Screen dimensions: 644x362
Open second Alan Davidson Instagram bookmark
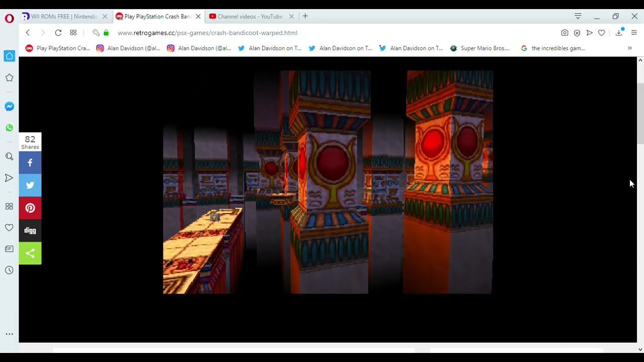tap(199, 48)
